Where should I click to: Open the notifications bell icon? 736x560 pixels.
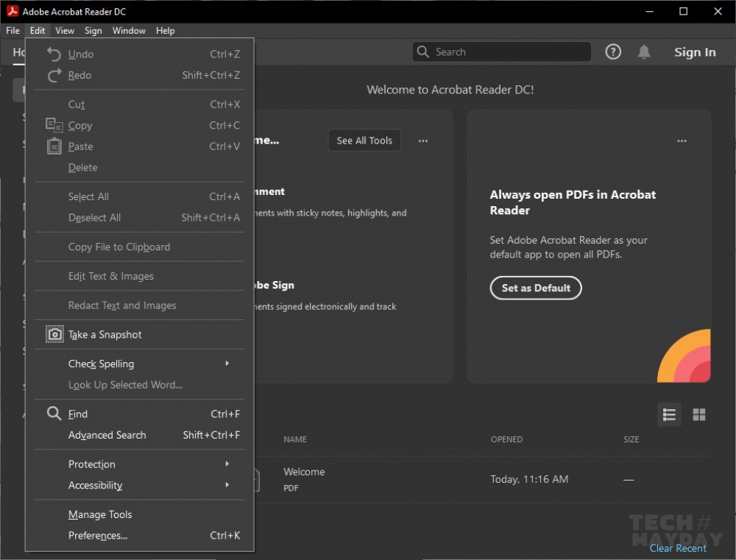(644, 52)
